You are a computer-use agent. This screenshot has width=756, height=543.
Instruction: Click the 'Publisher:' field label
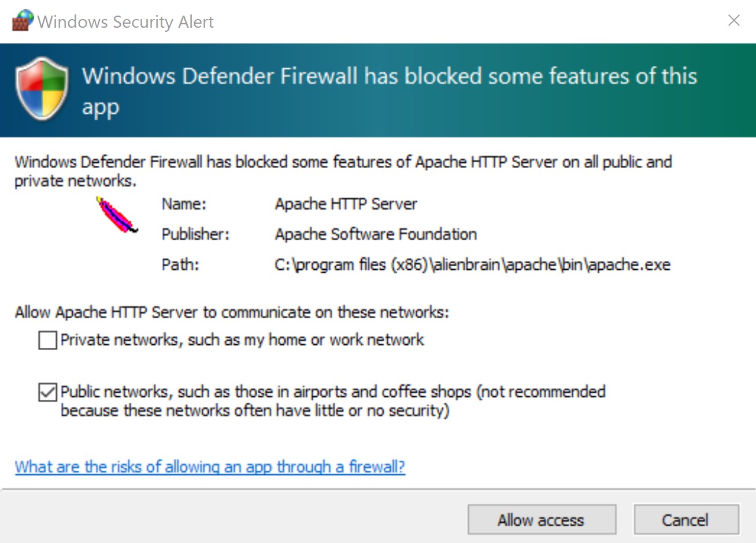click(195, 234)
